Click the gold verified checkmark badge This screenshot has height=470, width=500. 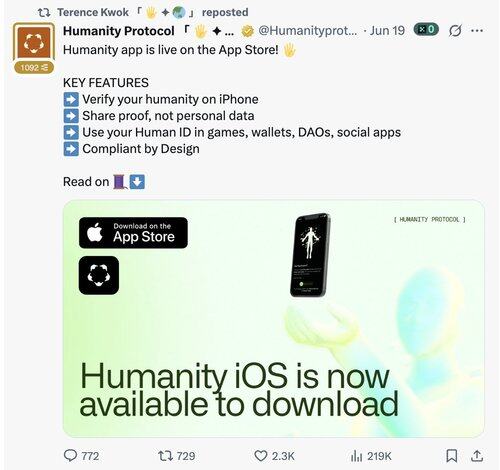(x=247, y=31)
